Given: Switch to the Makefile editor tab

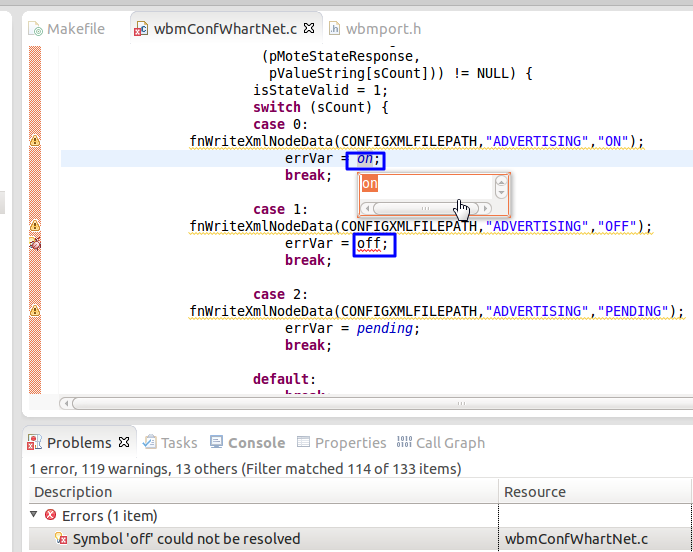Looking at the screenshot, I should pos(67,29).
